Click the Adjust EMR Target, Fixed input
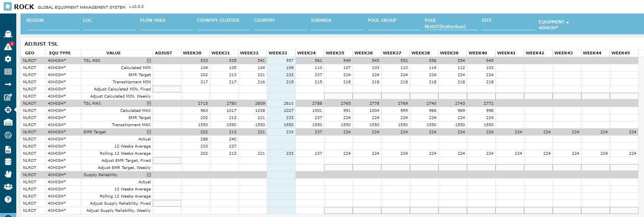 click(167, 161)
